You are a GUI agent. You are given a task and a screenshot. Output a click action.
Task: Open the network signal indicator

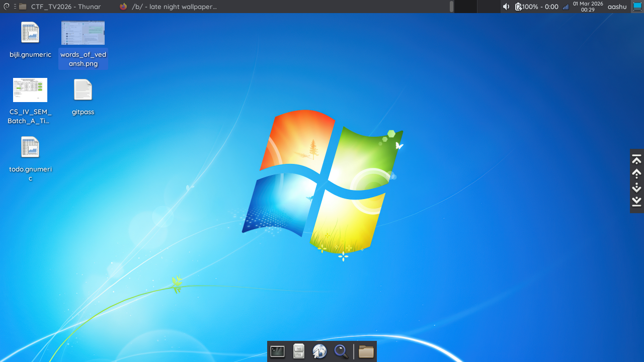coord(566,7)
